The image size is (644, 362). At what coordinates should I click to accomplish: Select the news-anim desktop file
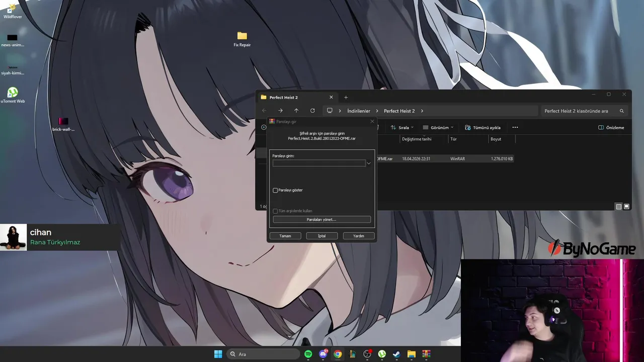click(x=13, y=40)
